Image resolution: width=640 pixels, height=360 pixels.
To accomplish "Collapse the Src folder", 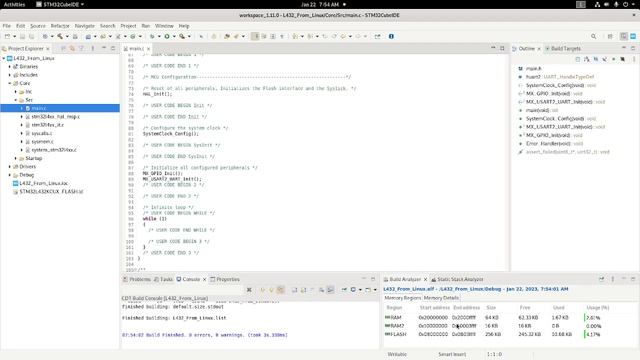I will click(x=16, y=100).
